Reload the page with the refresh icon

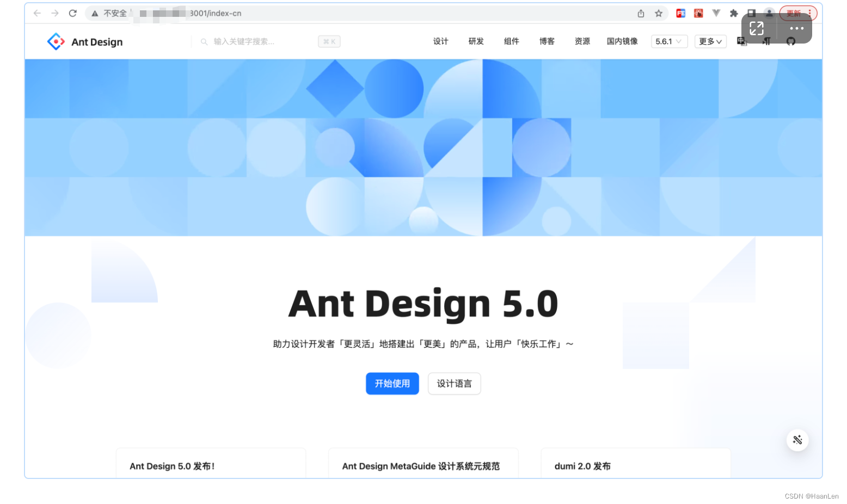[x=73, y=13]
